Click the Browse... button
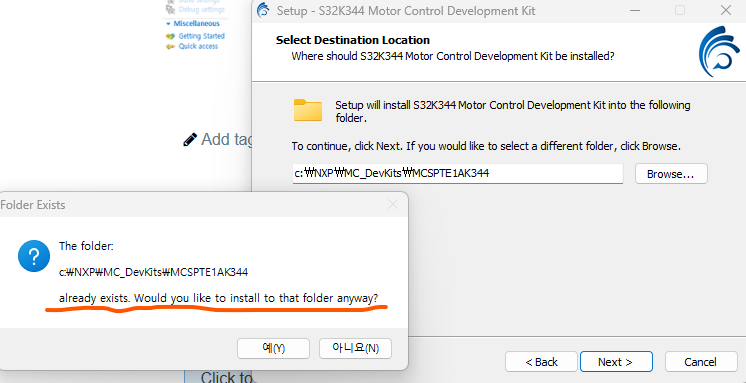746x383 pixels. point(671,174)
